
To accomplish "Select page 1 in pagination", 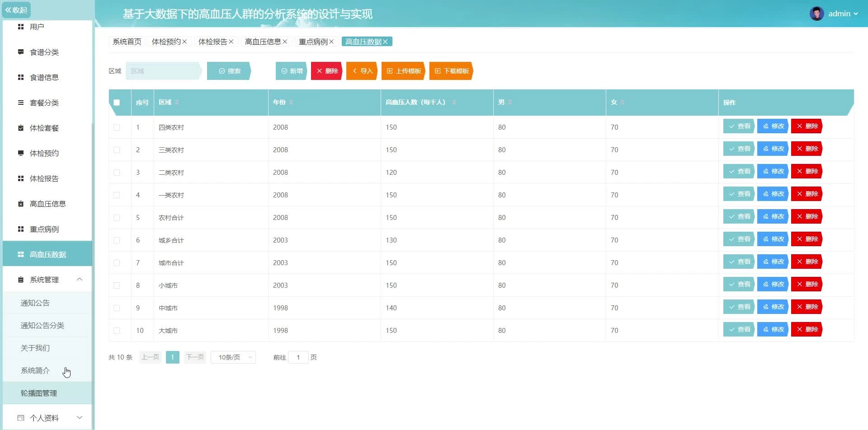I will point(173,357).
